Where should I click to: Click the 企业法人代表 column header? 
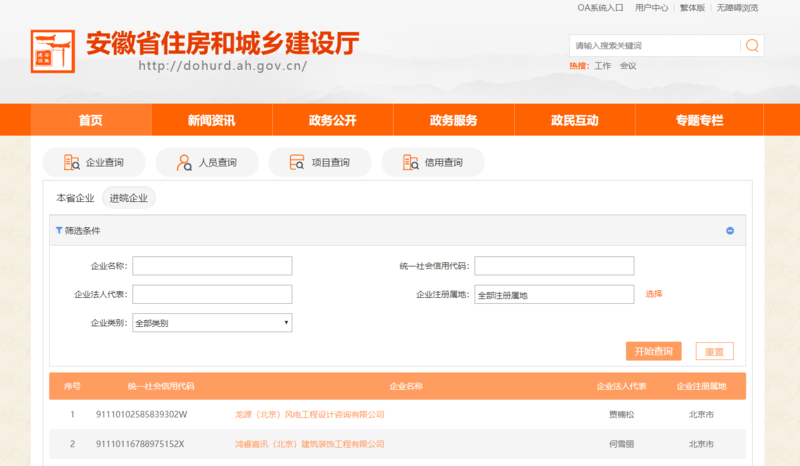pos(621,386)
